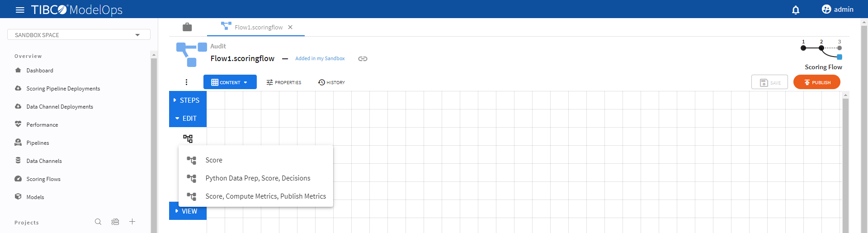Add a new project with the plus icon
Viewport: 868px width, 233px height.
click(132, 221)
